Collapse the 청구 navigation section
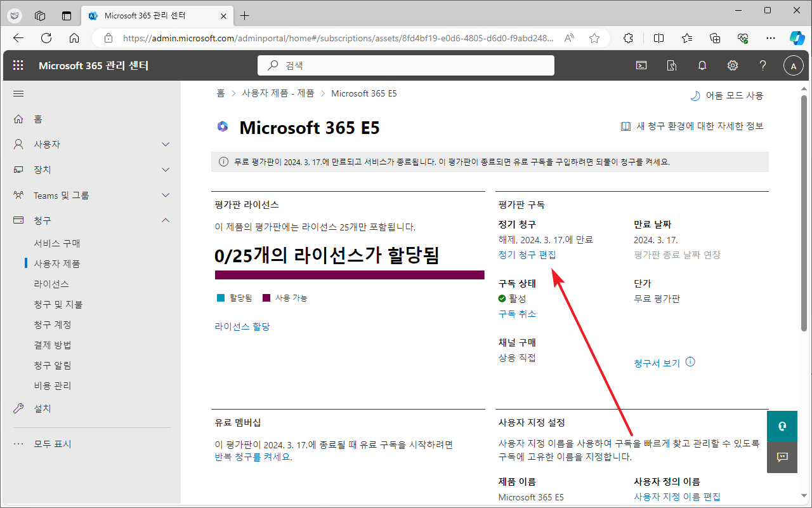Image resolution: width=812 pixels, height=508 pixels. [x=166, y=220]
